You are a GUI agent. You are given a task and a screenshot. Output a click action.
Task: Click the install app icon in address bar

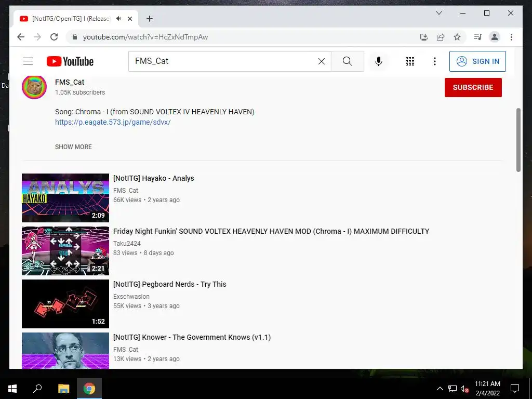pos(424,37)
